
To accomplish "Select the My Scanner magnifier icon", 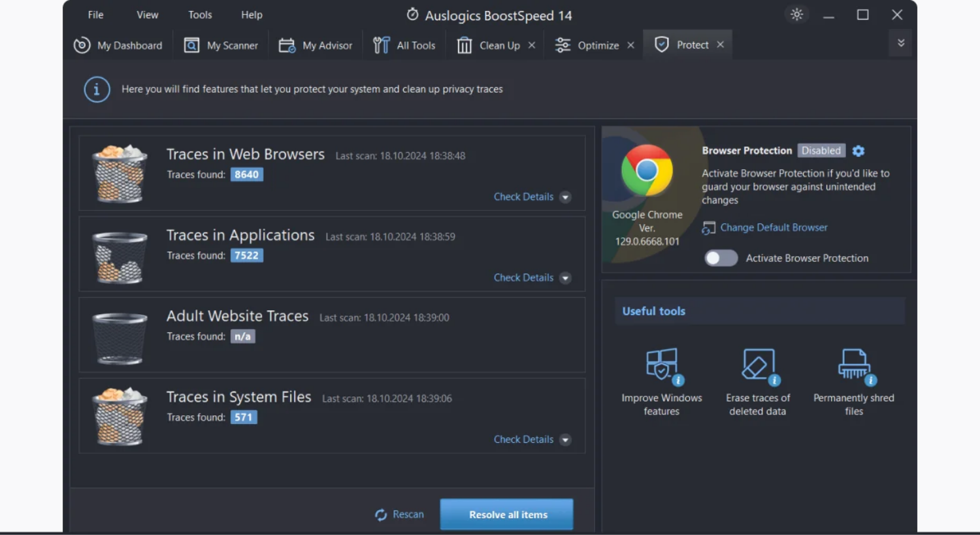I will pos(191,45).
